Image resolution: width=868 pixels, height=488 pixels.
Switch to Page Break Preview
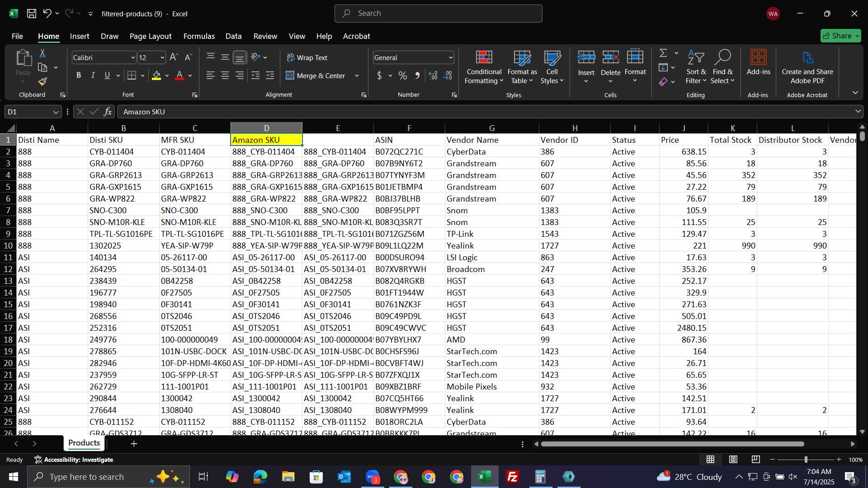[x=756, y=460]
